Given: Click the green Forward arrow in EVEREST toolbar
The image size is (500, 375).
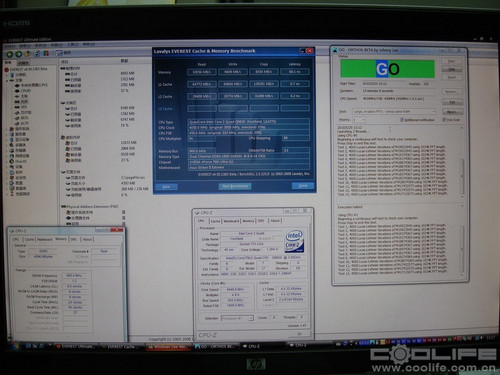Looking at the screenshot, I should (x=19, y=54).
